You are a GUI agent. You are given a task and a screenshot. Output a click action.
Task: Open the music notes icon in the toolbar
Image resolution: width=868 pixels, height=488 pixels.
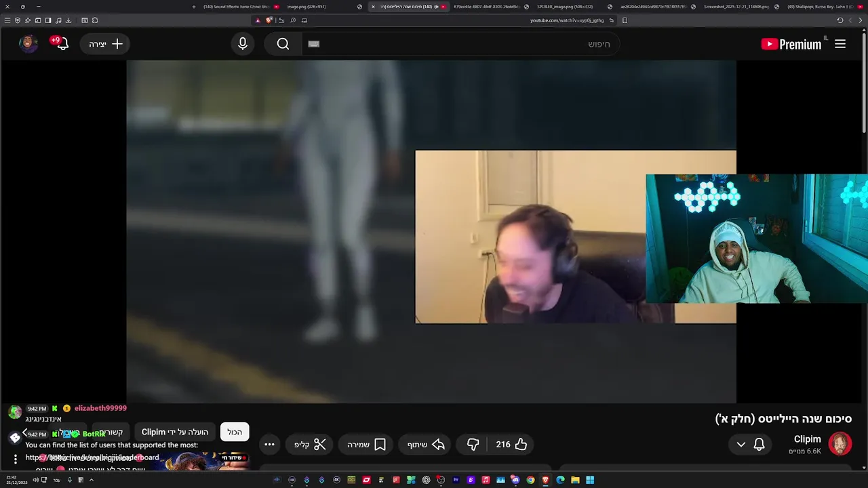click(58, 20)
